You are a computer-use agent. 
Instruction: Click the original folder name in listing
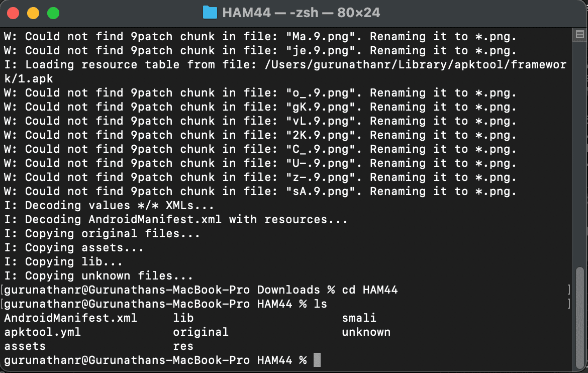tap(201, 332)
